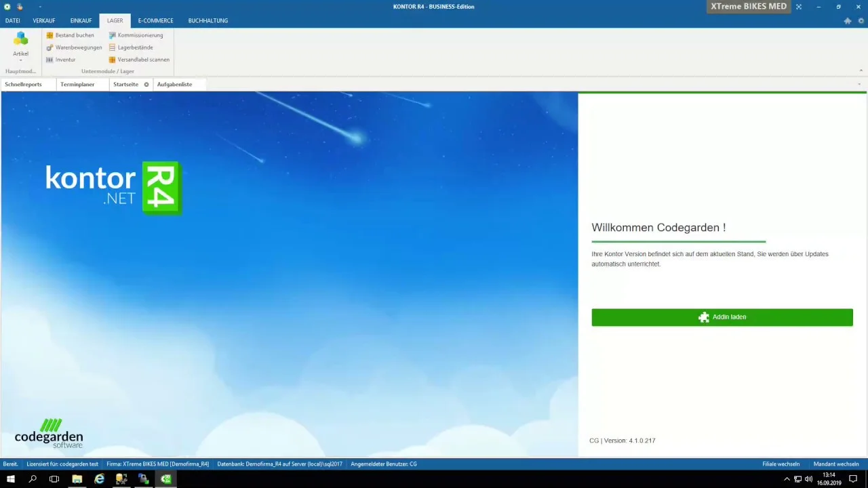Open Warenbewegungen submodule
The height and width of the screenshot is (488, 868).
pos(74,47)
